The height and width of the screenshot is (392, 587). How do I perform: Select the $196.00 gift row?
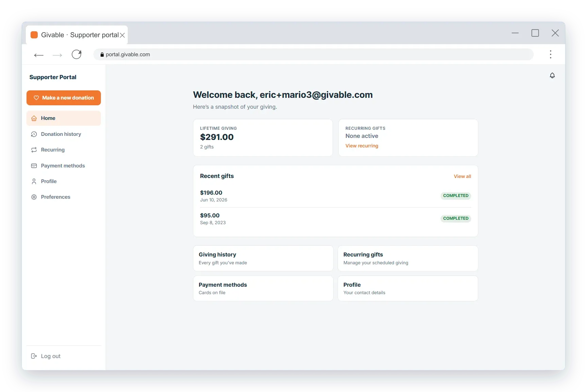[335, 196]
